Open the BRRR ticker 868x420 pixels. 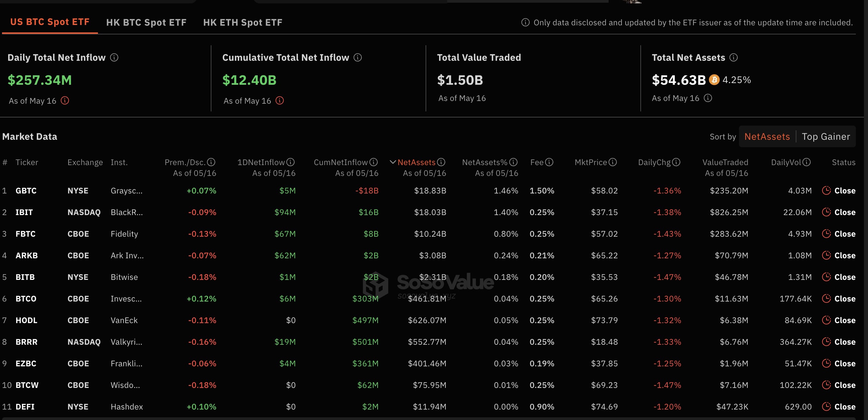[x=26, y=342]
